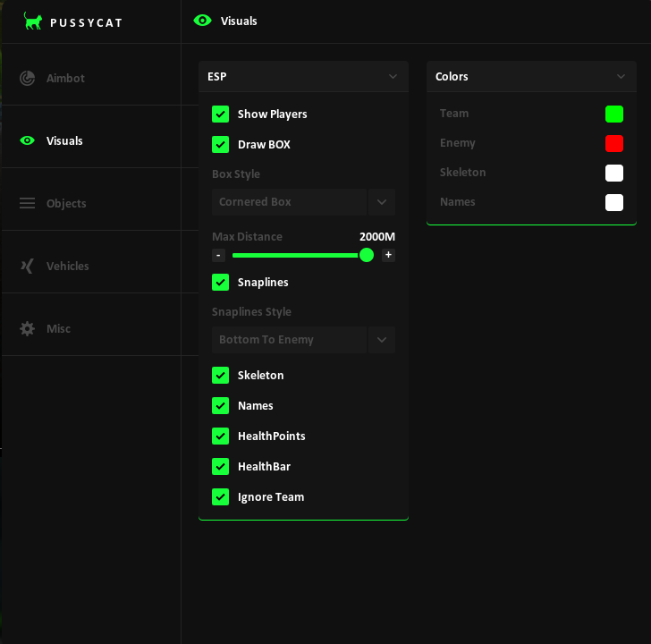The width and height of the screenshot is (651, 644).
Task: Open Aimbot section via its radar icon
Action: coord(28,78)
